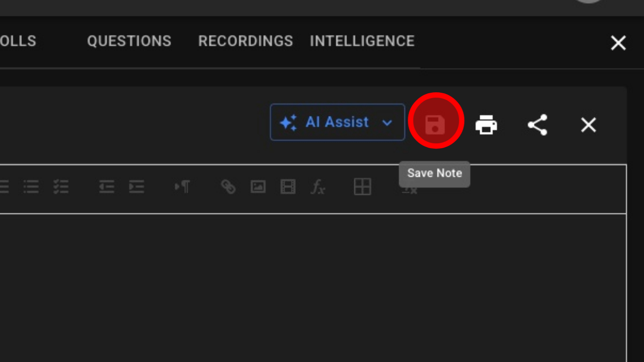Screen dimensions: 644x362
Task: Switch to the Questions tab
Action: [x=129, y=41]
